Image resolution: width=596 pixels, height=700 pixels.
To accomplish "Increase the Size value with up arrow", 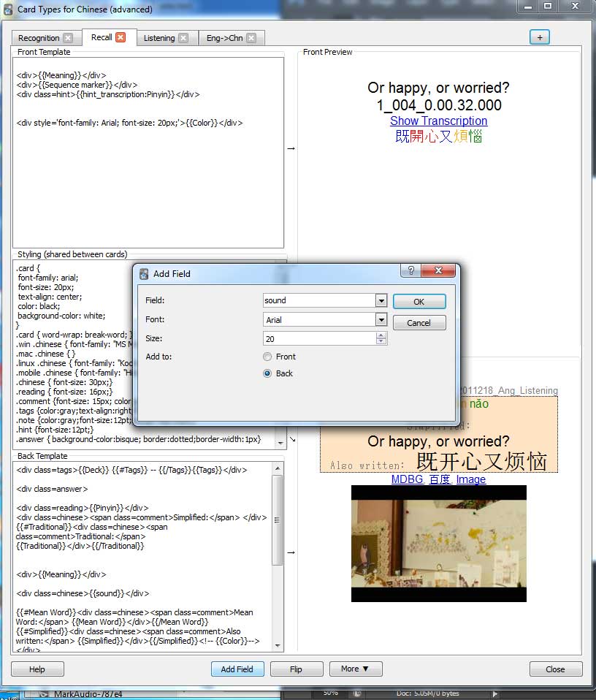I will 381,335.
